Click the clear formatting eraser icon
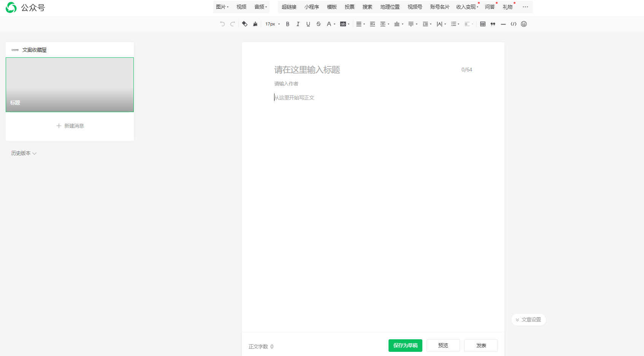The width and height of the screenshot is (644, 356). (244, 24)
